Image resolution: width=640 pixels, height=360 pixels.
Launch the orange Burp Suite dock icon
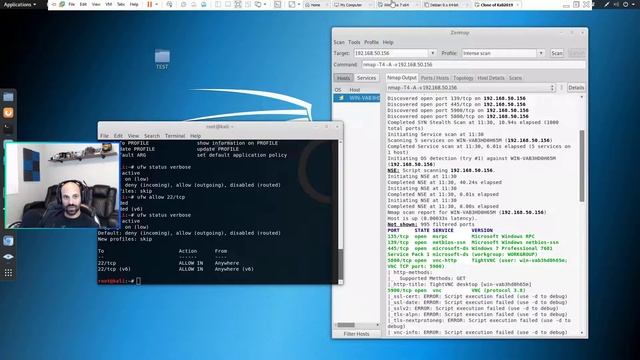8,113
